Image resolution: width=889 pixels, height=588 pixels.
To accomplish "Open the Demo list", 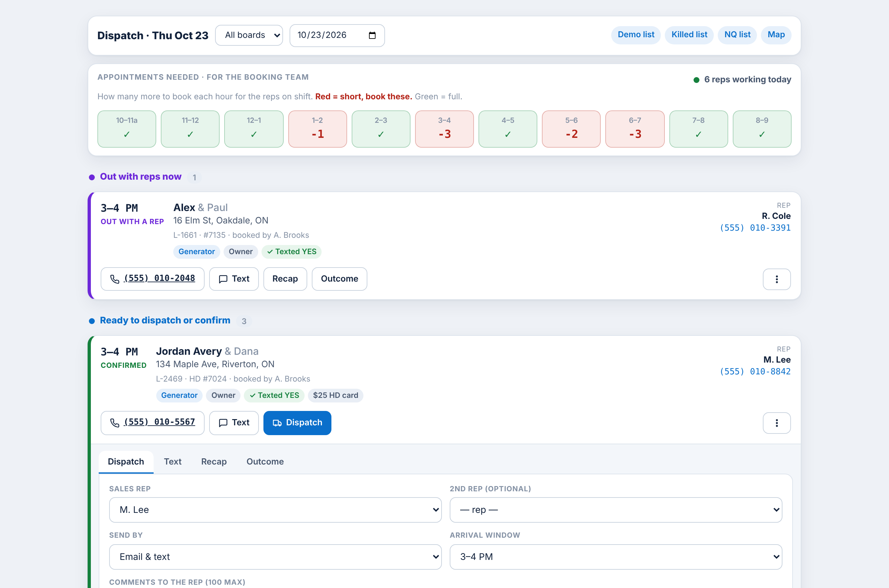I will 636,35.
